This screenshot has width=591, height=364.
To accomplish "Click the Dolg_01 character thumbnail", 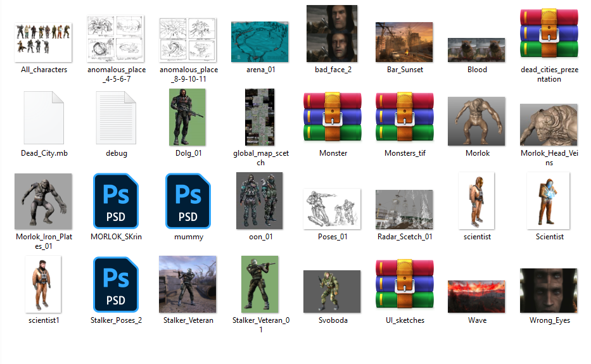I will point(188,118).
